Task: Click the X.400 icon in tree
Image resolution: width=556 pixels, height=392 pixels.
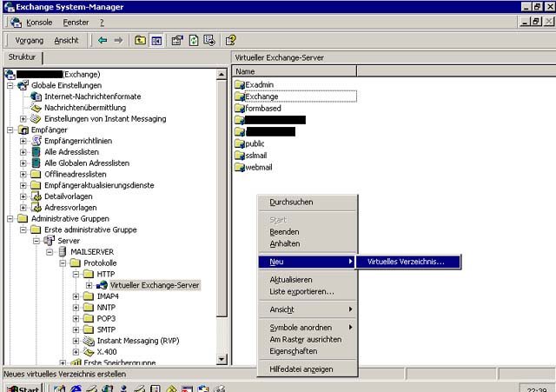Action: pyautogui.click(x=89, y=351)
